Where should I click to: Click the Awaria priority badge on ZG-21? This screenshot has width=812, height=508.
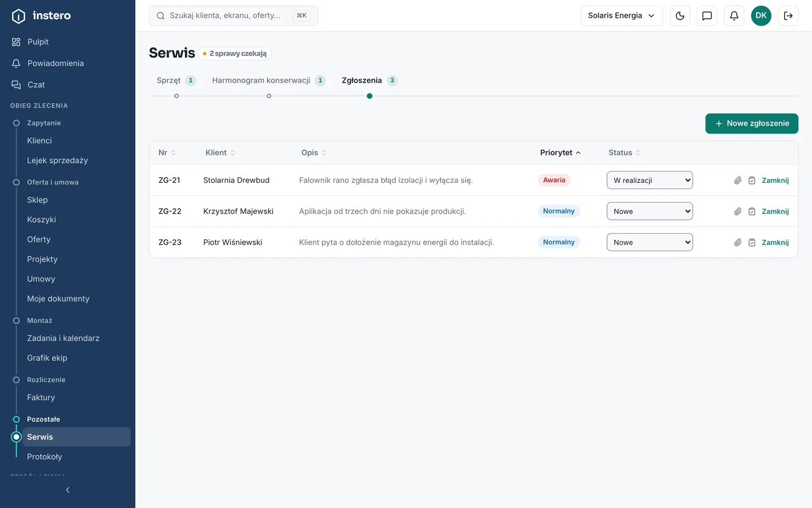tap(554, 180)
